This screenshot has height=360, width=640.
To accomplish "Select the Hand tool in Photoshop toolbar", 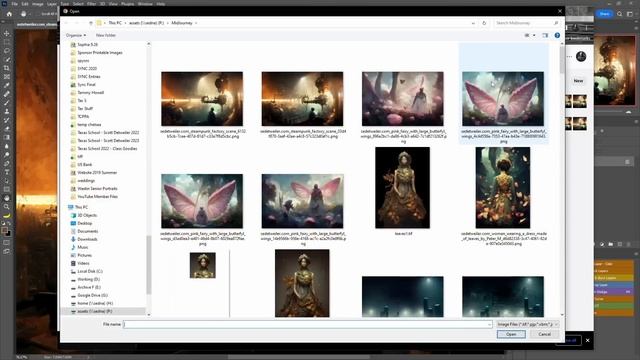I will [7, 198].
